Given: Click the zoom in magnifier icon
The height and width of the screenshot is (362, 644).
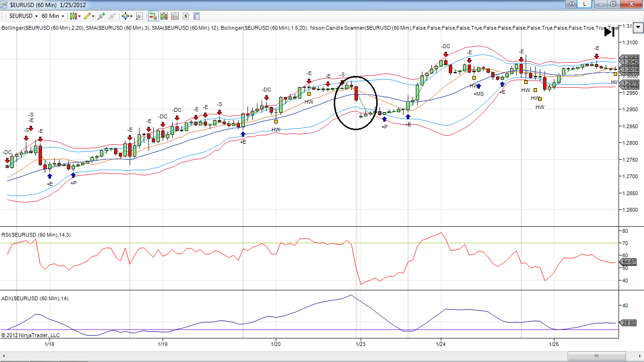Looking at the screenshot, I should [101, 16].
